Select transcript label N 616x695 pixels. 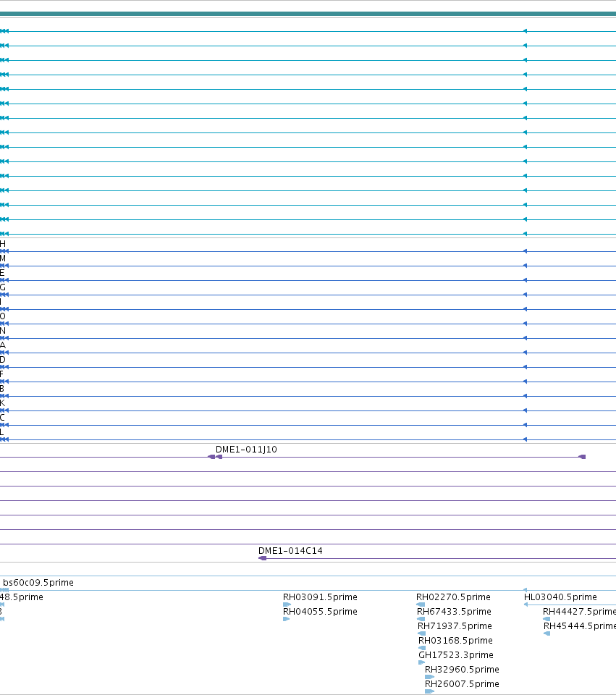pos(3,331)
